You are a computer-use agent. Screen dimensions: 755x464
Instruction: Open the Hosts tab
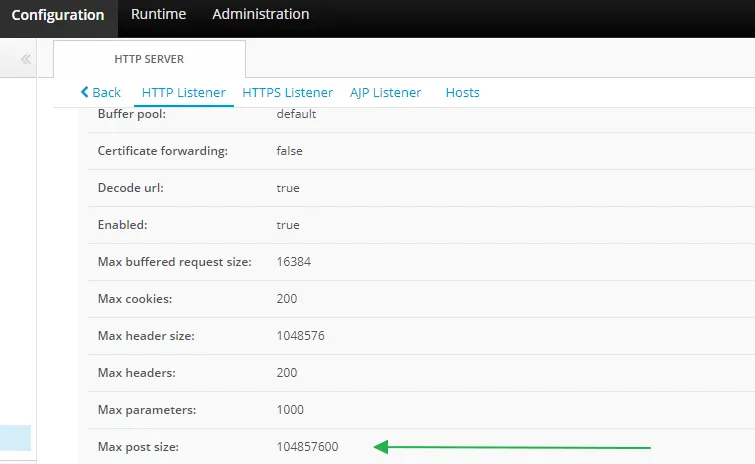pos(462,92)
